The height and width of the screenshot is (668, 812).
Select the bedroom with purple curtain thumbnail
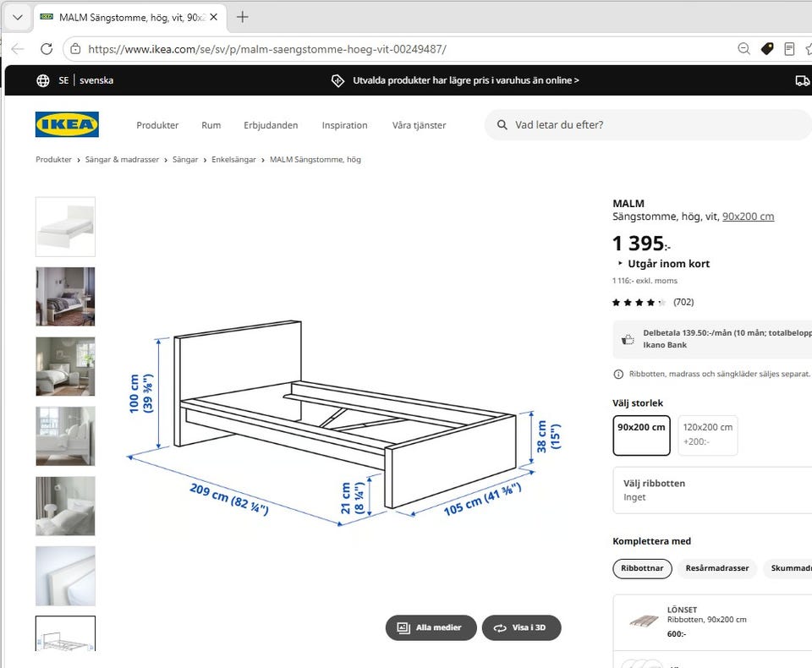65,297
